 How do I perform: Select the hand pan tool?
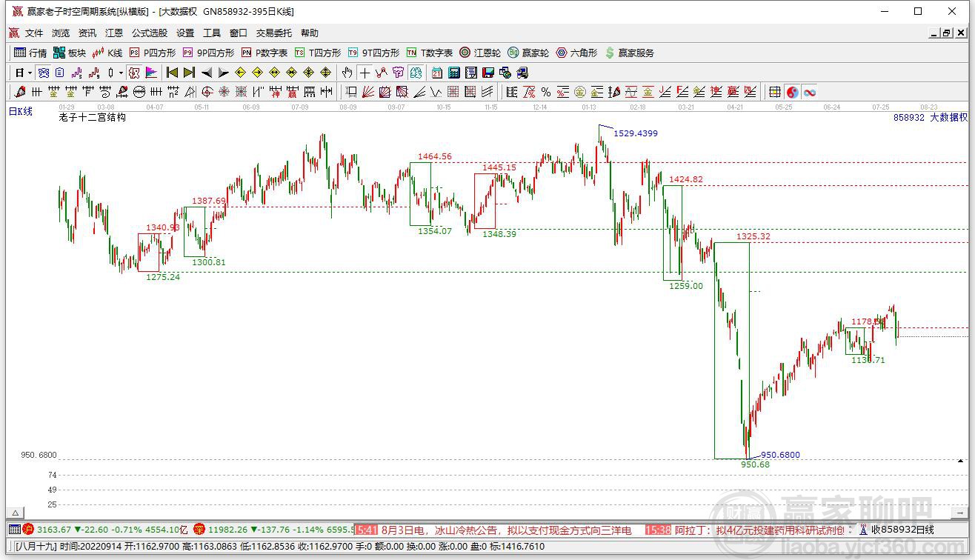[347, 73]
